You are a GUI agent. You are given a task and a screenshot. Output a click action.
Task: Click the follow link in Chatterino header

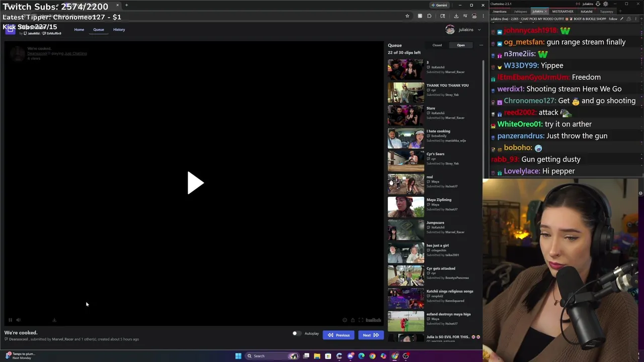pos(613,19)
